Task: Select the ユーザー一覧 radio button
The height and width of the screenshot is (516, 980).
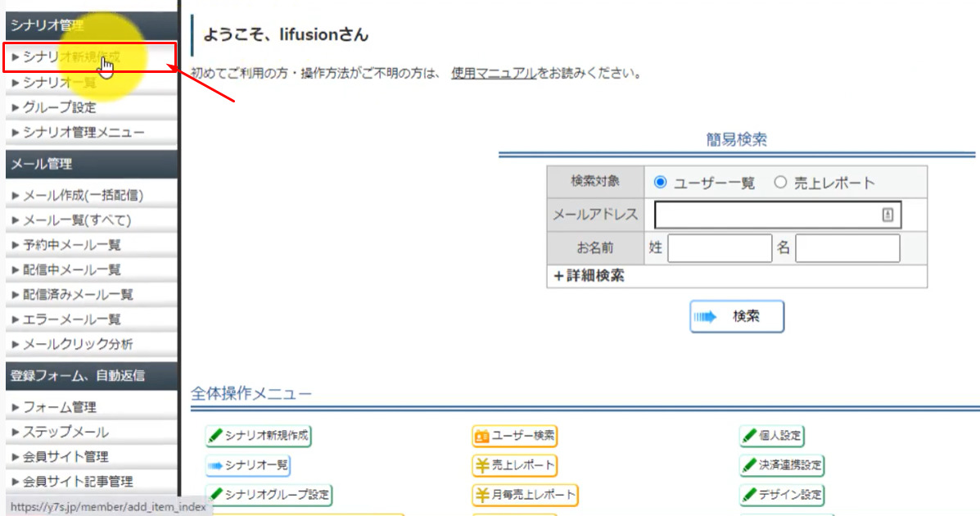Action: pyautogui.click(x=661, y=183)
